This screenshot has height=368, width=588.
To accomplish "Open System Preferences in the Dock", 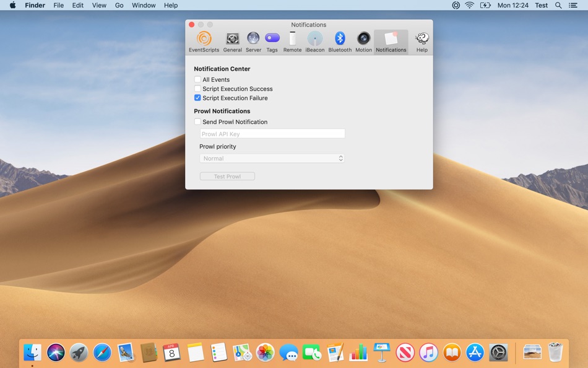I will (498, 353).
